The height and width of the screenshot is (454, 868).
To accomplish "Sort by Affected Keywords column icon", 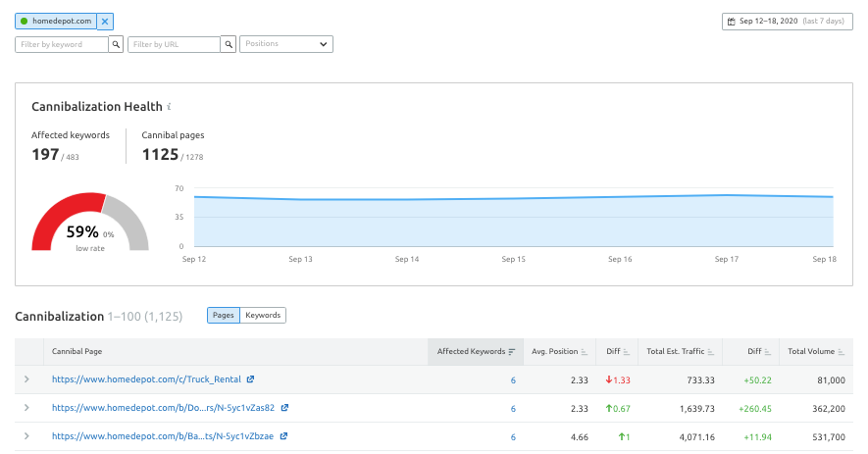I will [511, 351].
